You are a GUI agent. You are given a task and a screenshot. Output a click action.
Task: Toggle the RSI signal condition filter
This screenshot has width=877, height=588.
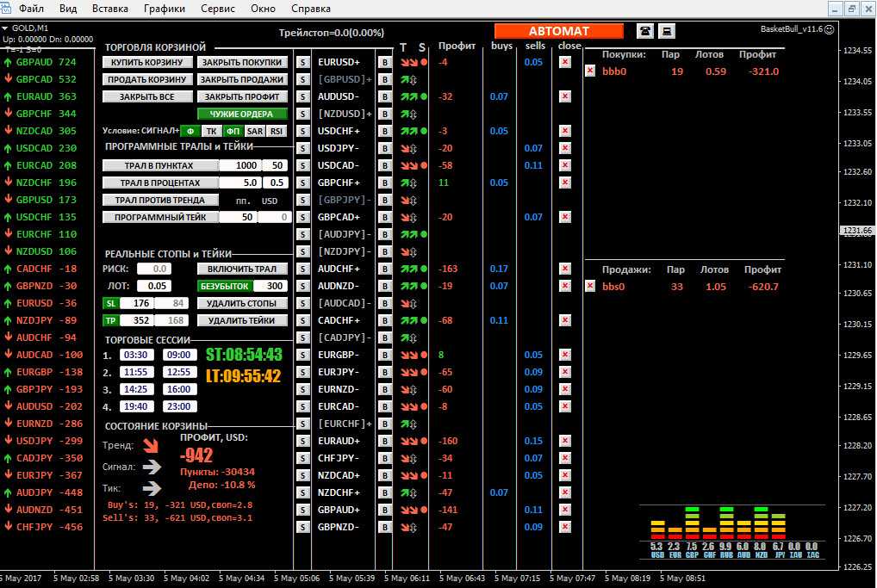pos(276,131)
